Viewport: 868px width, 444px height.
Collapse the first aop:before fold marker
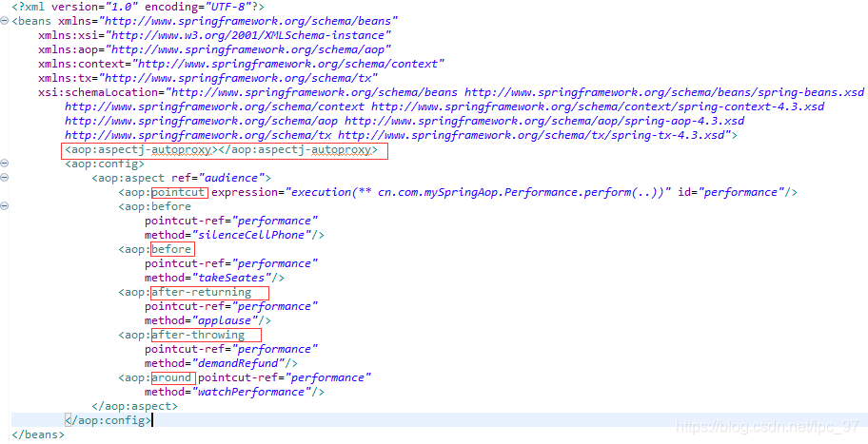[x=5, y=206]
